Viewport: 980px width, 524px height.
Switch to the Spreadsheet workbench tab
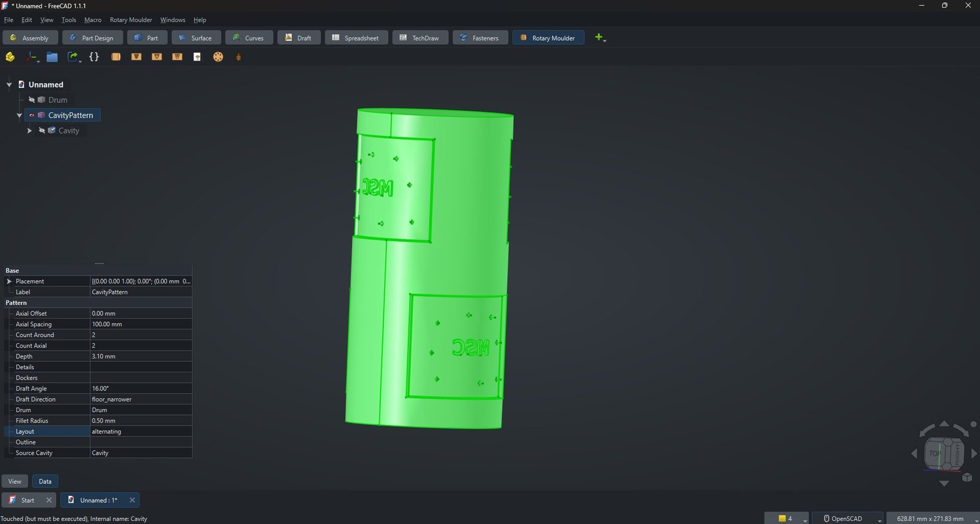coord(356,38)
